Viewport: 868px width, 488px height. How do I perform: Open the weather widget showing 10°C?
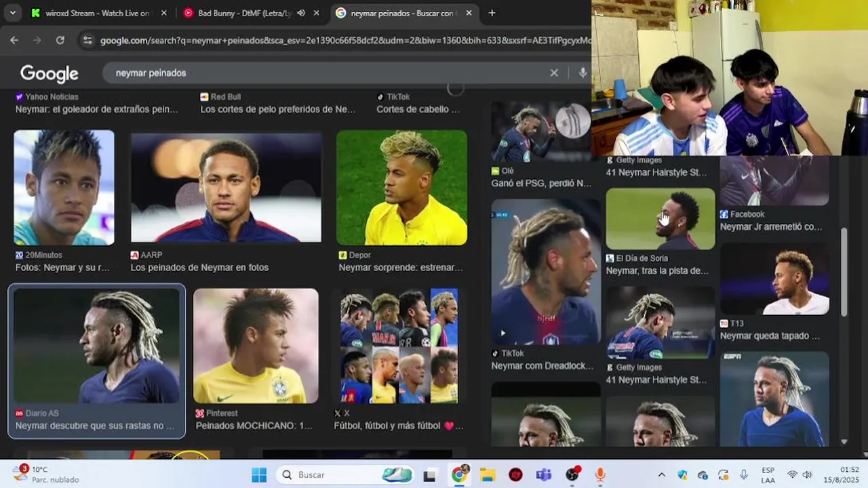pos(46,474)
